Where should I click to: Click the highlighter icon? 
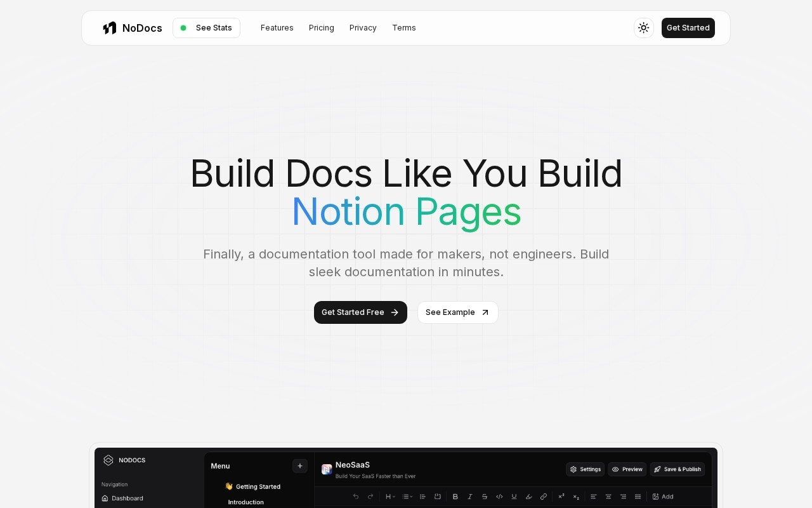pyautogui.click(x=529, y=497)
